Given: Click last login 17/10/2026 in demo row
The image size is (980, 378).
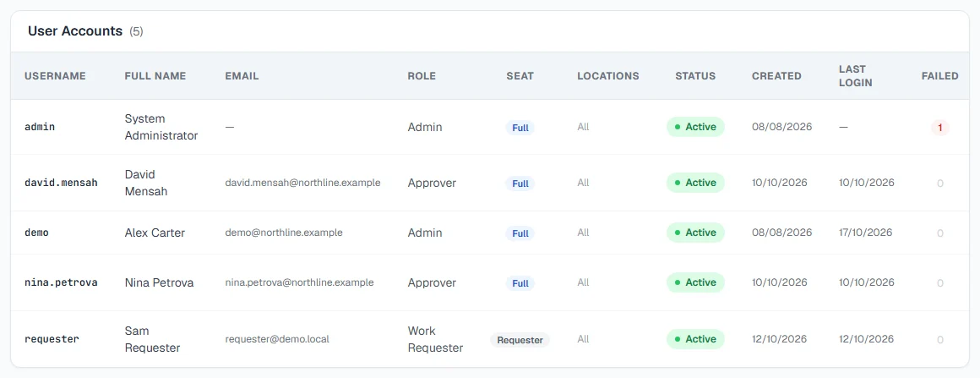Looking at the screenshot, I should click(x=866, y=233).
